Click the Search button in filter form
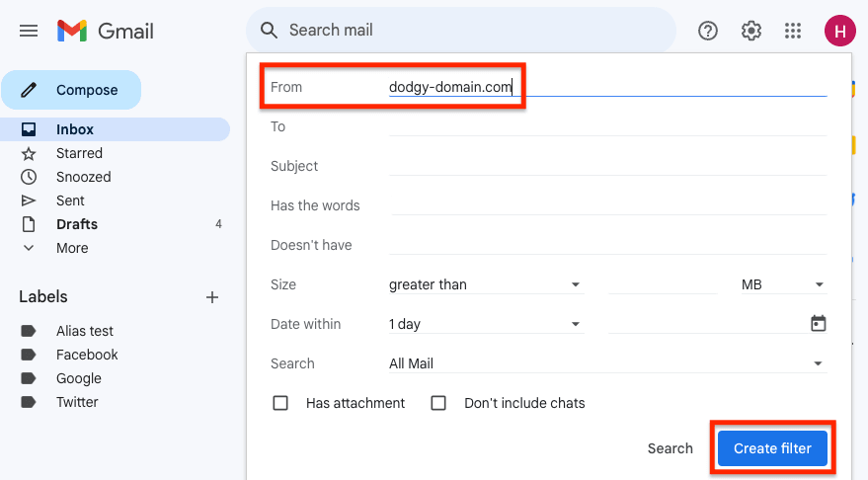The image size is (868, 480). pyautogui.click(x=670, y=448)
